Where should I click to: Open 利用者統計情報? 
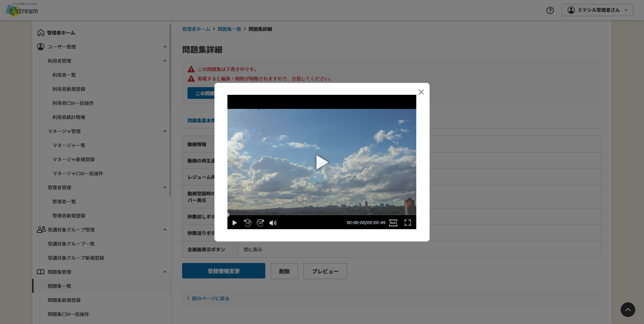pos(69,117)
